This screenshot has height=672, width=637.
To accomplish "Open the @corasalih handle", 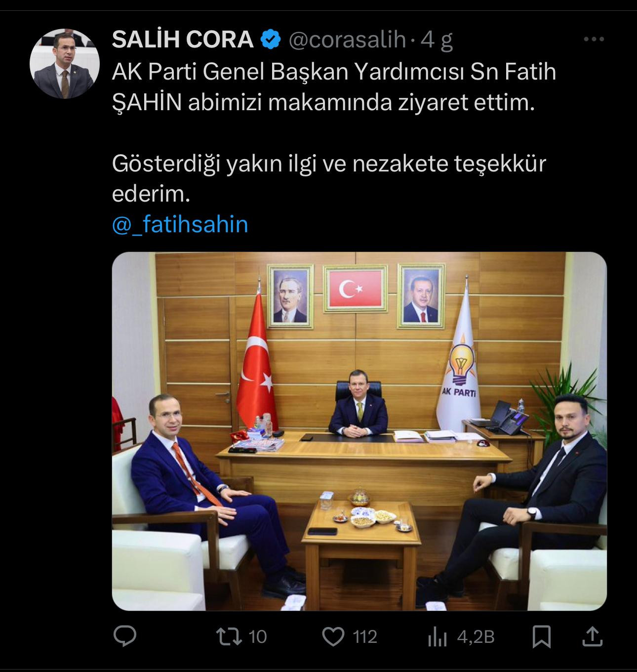I will click(347, 40).
